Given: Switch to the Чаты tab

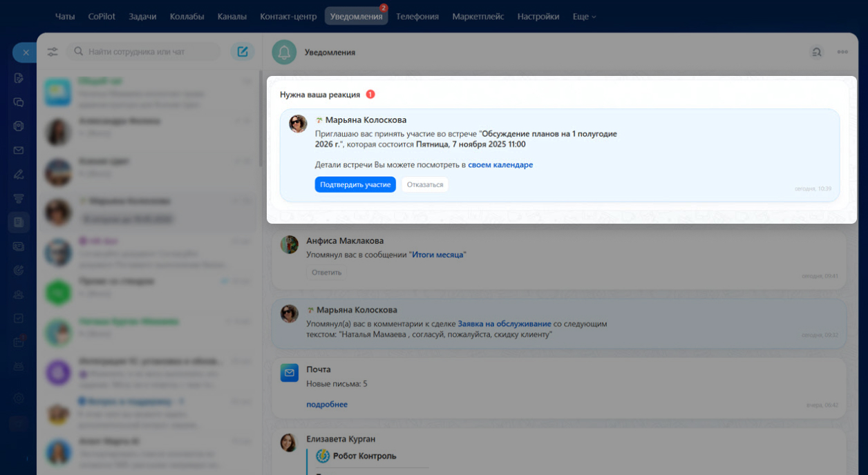Looking at the screenshot, I should coord(65,16).
